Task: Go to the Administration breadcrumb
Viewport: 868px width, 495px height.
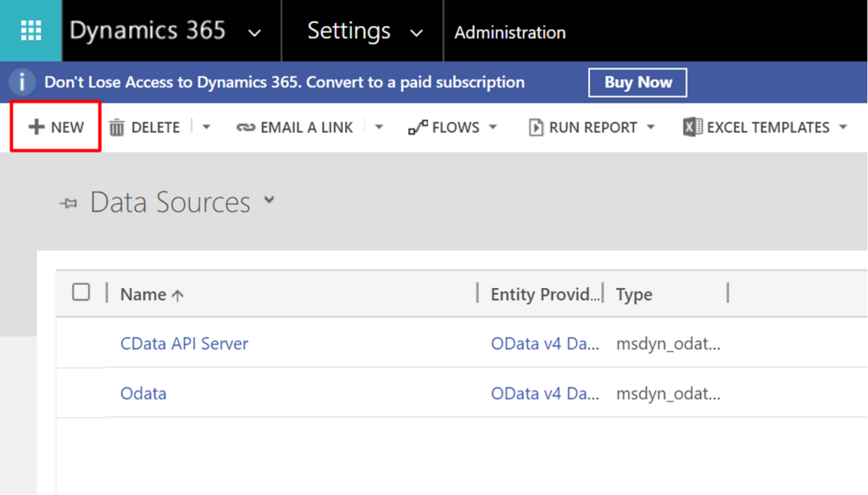Action: click(509, 33)
